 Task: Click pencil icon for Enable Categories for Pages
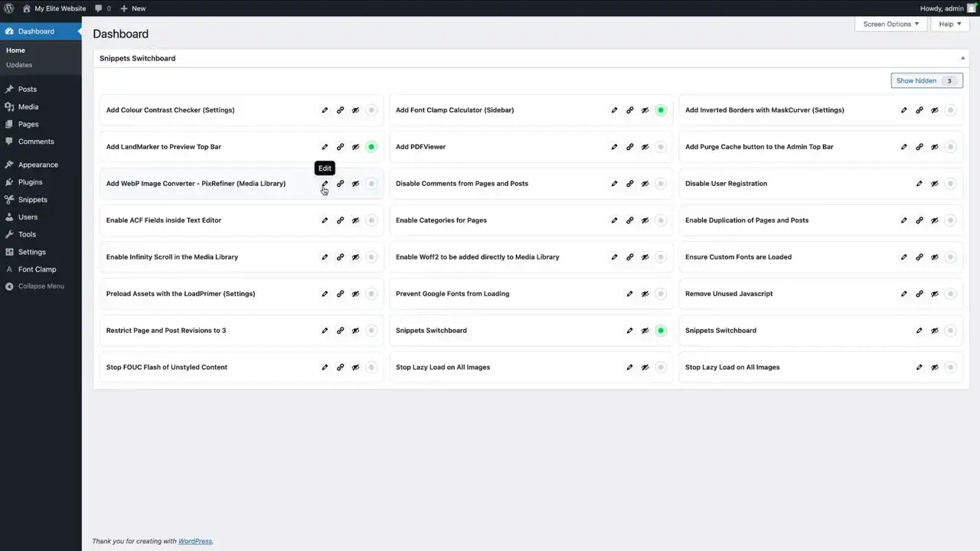tap(614, 220)
